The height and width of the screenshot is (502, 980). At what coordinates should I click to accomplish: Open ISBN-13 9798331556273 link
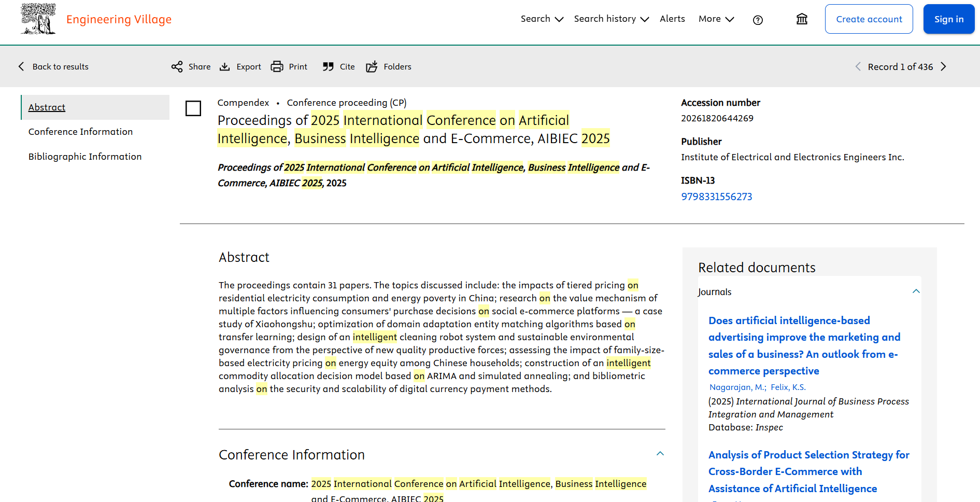point(717,197)
